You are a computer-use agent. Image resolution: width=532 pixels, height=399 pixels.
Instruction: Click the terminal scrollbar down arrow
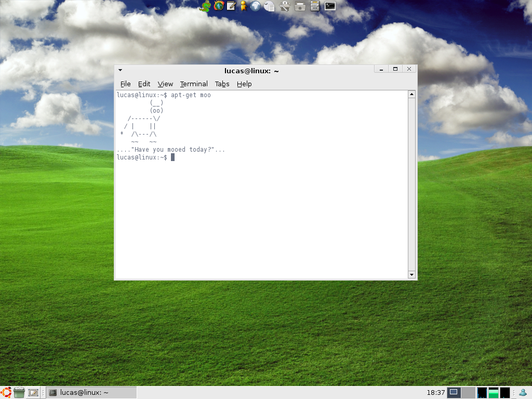[411, 275]
